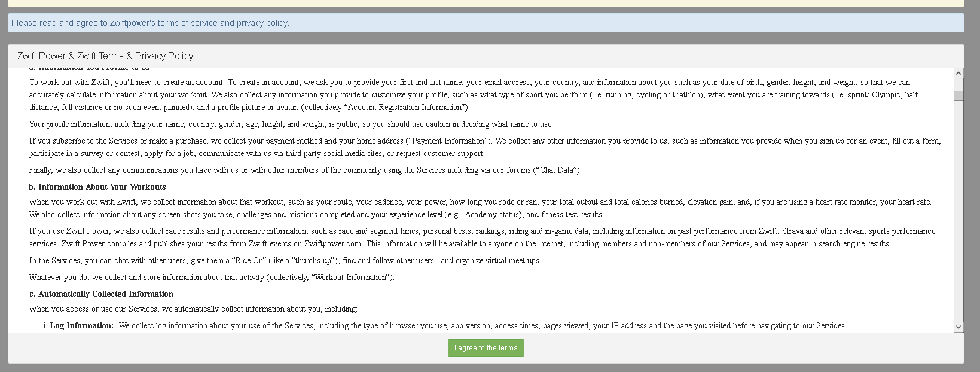Click the scrollbar down arrow in terms box

[x=958, y=327]
